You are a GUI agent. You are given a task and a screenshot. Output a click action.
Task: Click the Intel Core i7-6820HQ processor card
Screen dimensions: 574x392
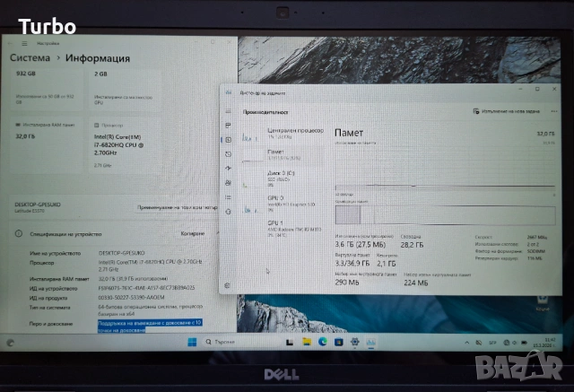(125, 145)
